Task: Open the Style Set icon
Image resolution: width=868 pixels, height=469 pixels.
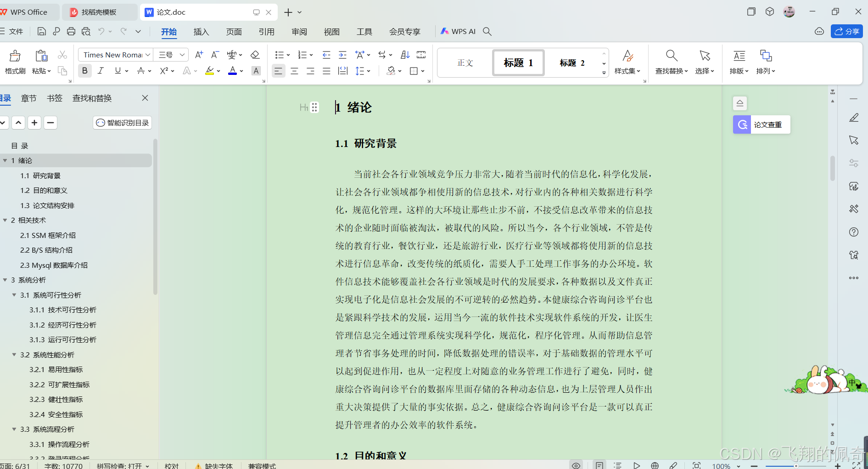Action: 627,56
